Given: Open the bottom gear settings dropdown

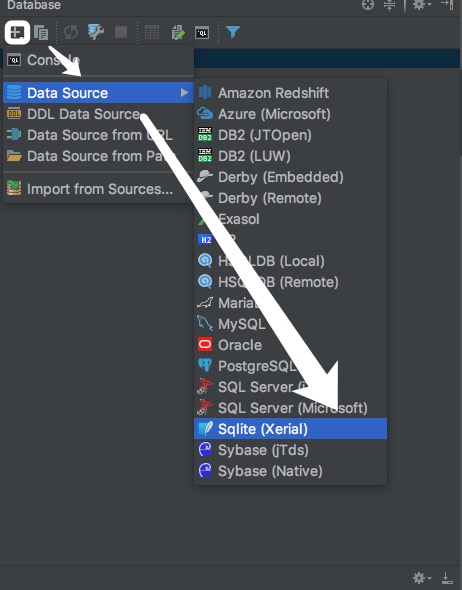Looking at the screenshot, I should point(422,577).
